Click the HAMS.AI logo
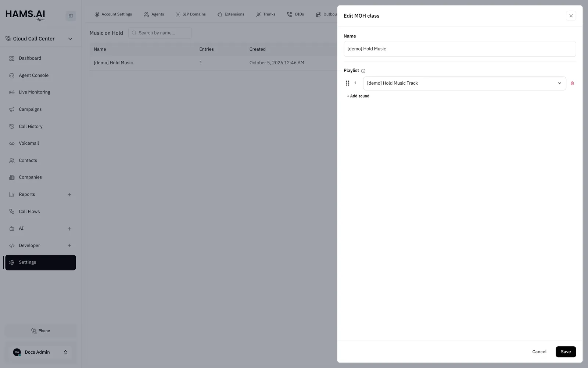588x368 pixels. click(25, 15)
